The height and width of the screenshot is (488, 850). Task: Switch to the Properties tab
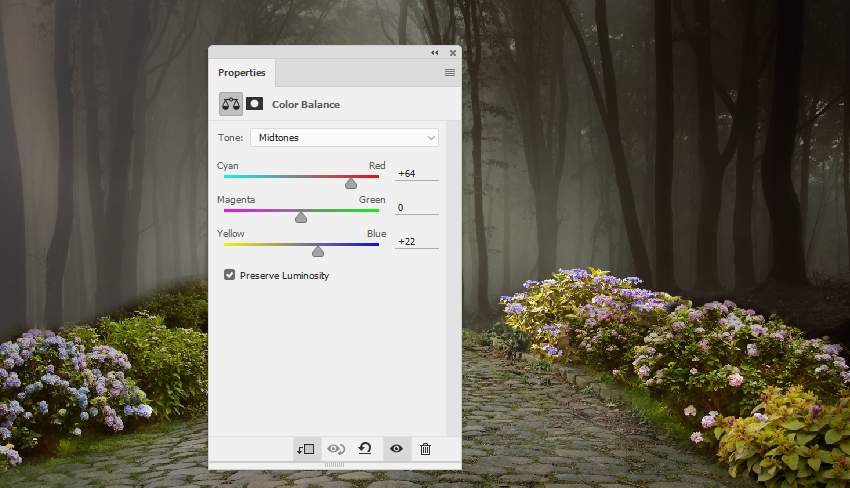[242, 73]
